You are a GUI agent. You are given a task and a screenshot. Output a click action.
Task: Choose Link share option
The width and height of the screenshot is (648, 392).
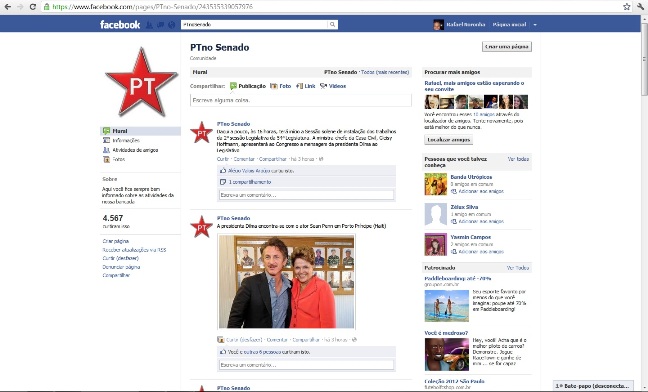click(x=305, y=86)
